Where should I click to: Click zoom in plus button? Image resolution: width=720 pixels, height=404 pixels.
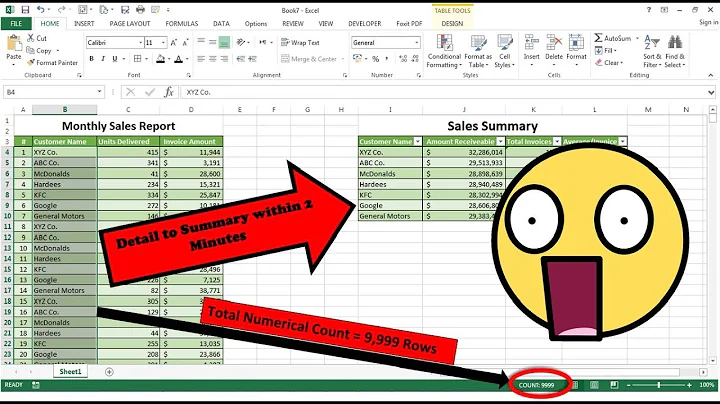coord(689,385)
